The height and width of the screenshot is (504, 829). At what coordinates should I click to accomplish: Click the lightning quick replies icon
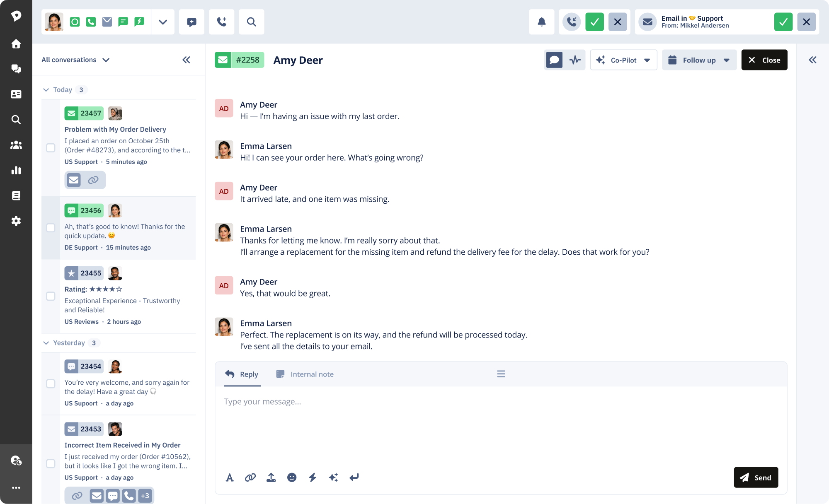[x=313, y=477]
